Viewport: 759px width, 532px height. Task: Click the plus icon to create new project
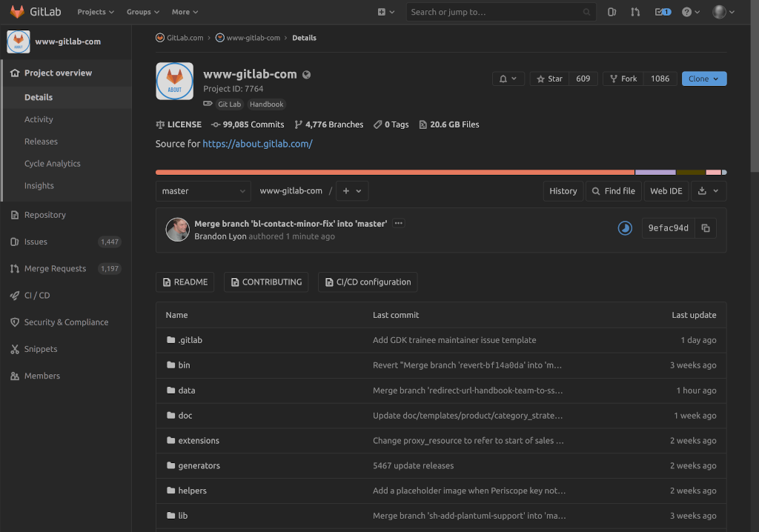381,11
